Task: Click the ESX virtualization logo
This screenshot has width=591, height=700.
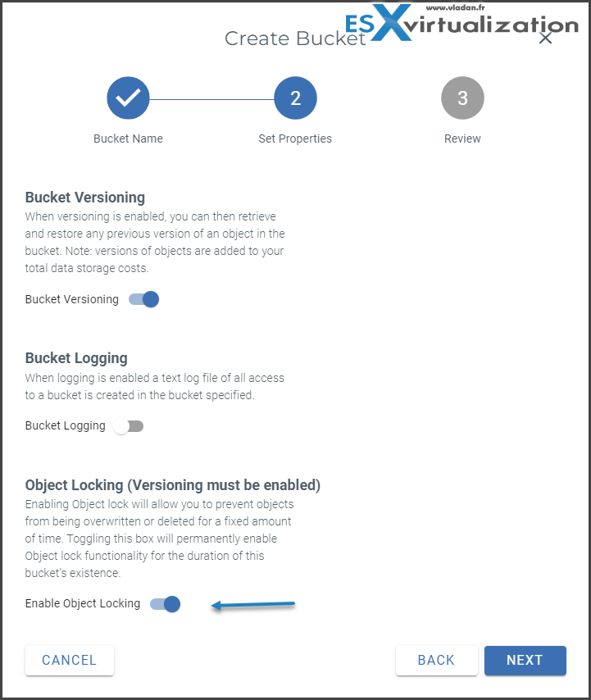Action: (x=461, y=22)
